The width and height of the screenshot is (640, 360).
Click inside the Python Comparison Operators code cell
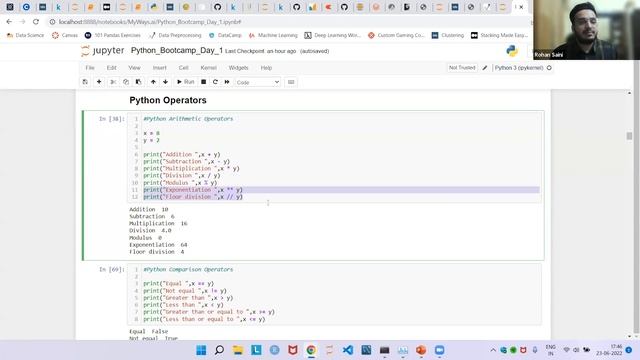pyautogui.click(x=335, y=294)
